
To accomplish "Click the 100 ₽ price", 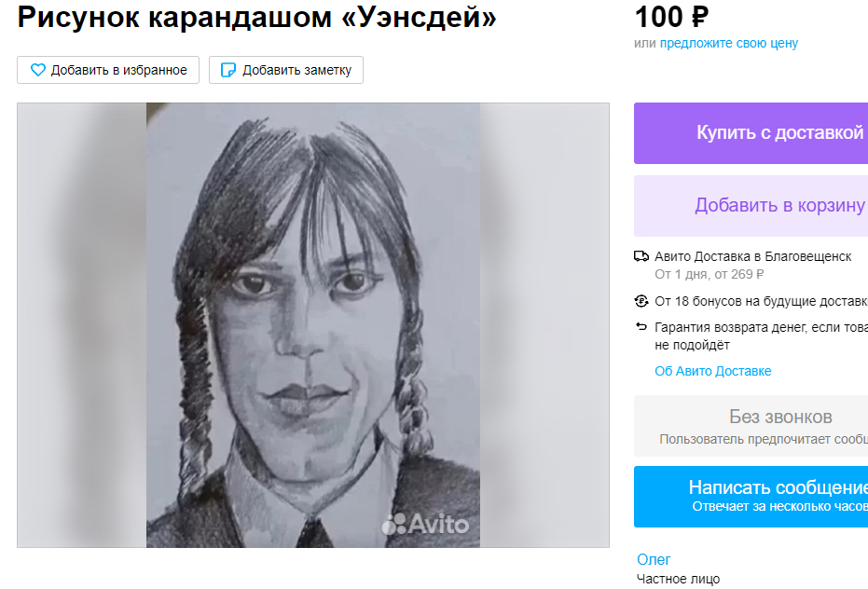I will click(x=671, y=17).
